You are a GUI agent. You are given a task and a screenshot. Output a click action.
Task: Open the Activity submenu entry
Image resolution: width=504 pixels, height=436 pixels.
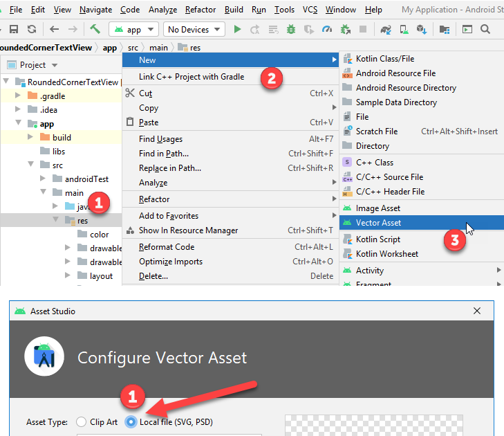[x=422, y=271]
